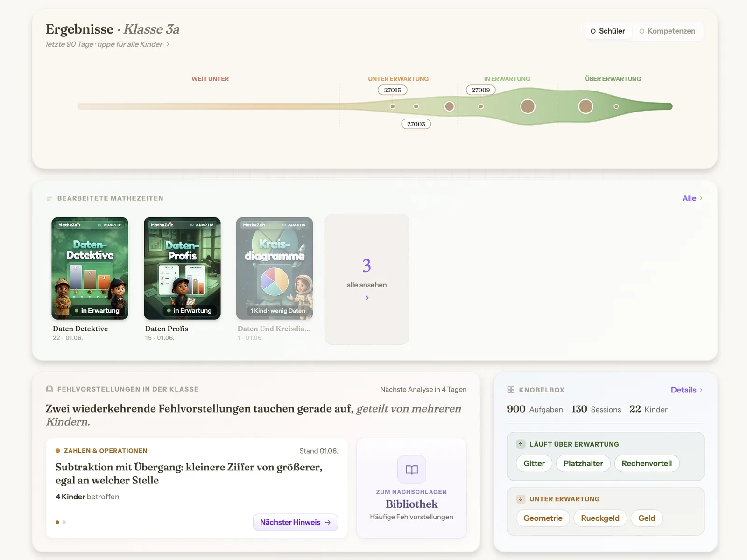The width and height of the screenshot is (747, 560).
Task: Select the 'Rechenvorteil' chip
Action: (x=647, y=463)
